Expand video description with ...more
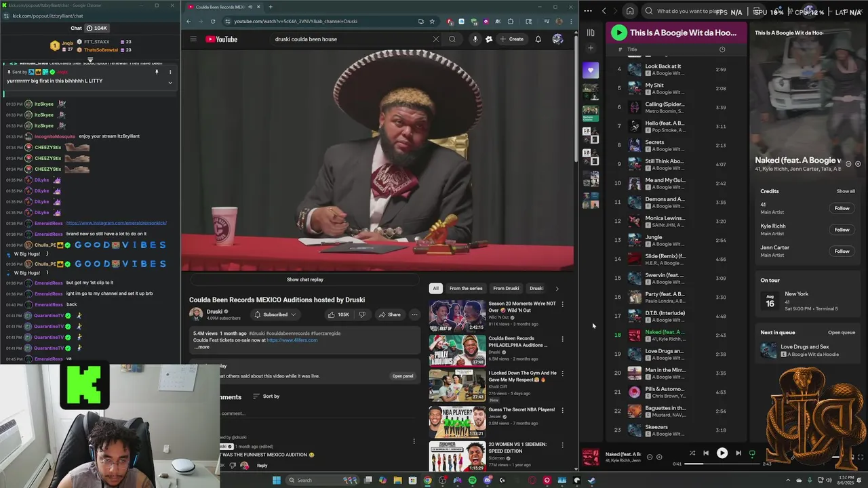 click(x=202, y=347)
